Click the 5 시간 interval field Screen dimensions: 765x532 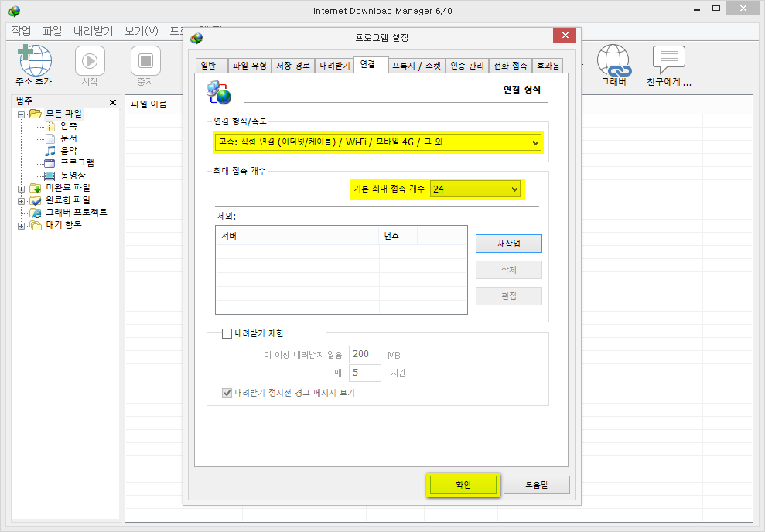click(365, 373)
